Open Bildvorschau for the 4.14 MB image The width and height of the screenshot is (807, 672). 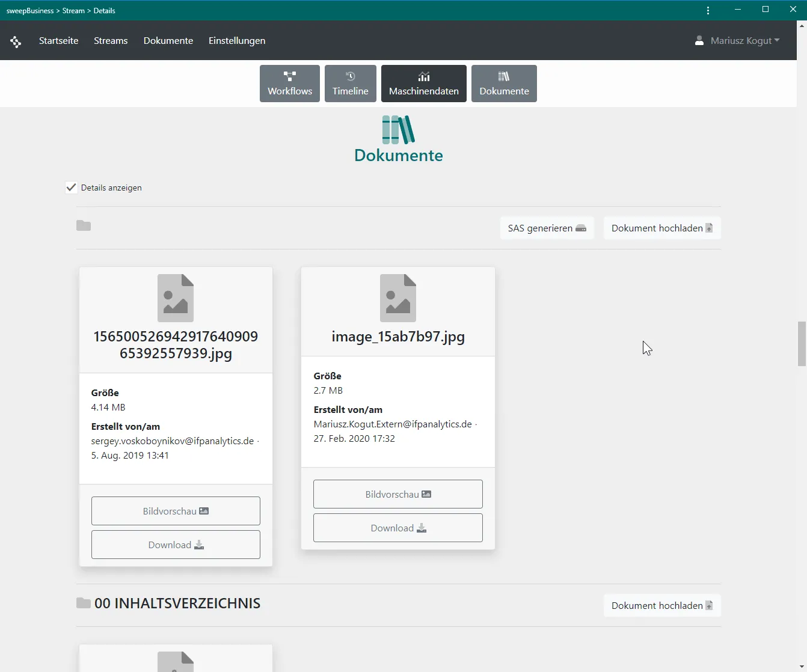click(x=176, y=511)
